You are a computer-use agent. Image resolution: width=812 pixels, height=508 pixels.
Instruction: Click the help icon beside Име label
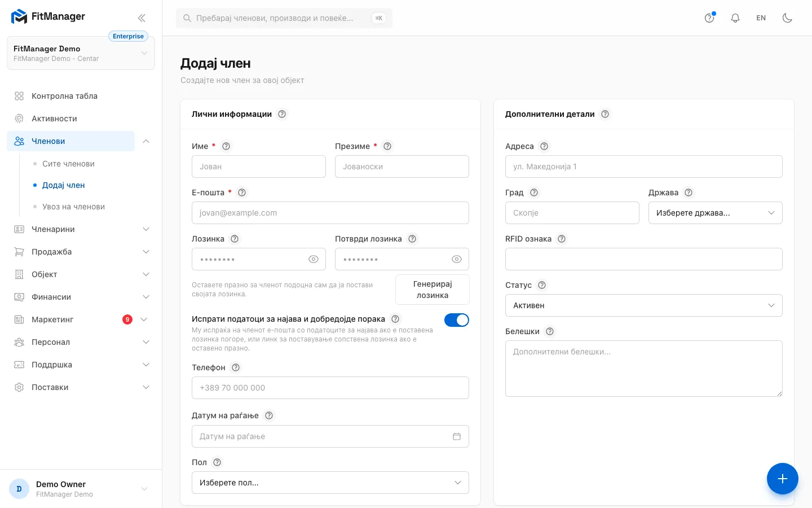tap(226, 146)
